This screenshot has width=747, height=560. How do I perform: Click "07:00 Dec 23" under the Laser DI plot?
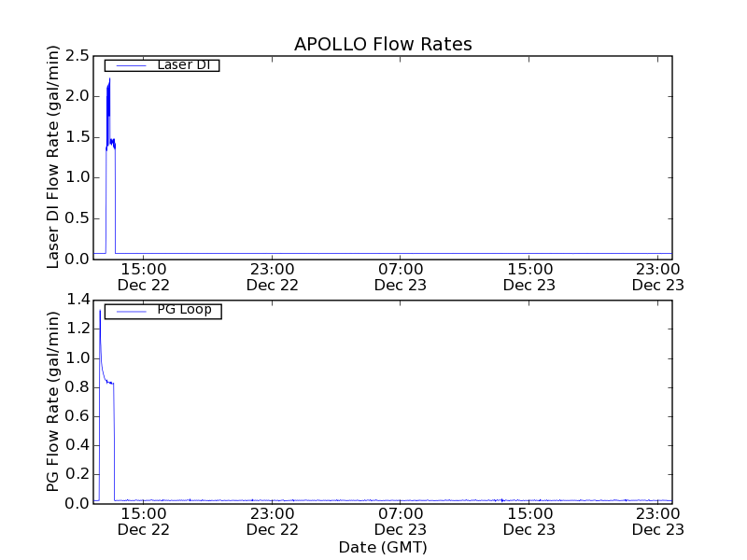[x=401, y=277]
